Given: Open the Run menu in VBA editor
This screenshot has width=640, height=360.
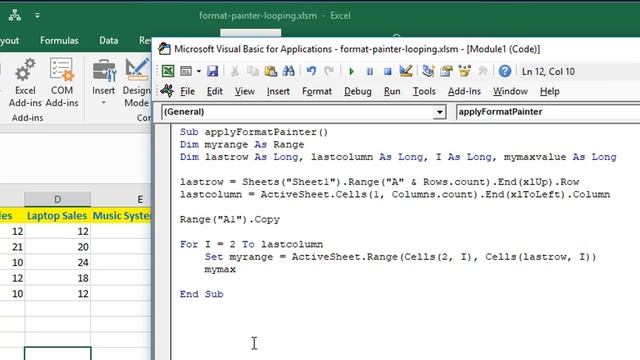Looking at the screenshot, I should pyautogui.click(x=392, y=91).
